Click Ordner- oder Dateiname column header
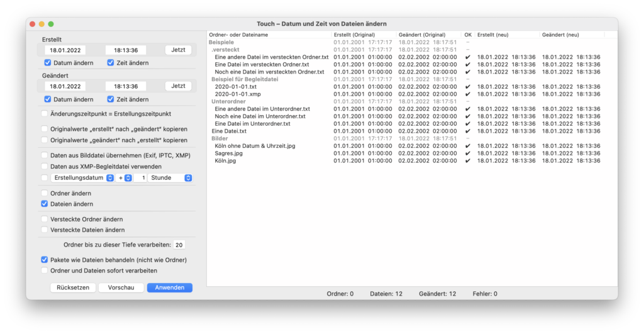This screenshot has height=334, width=644. [x=269, y=35]
